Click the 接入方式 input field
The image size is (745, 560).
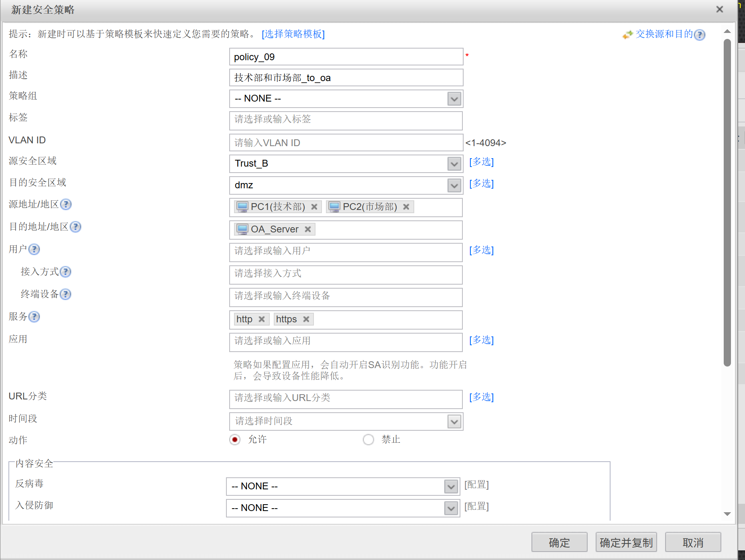point(346,275)
